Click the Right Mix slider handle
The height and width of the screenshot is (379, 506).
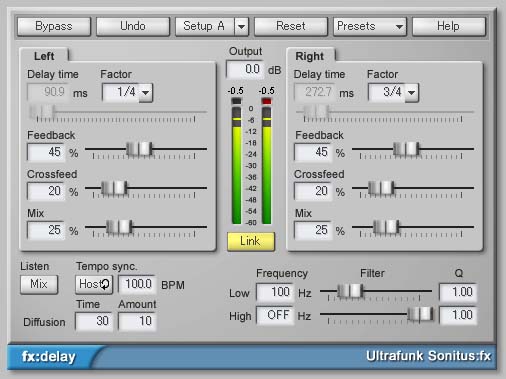[386, 227]
